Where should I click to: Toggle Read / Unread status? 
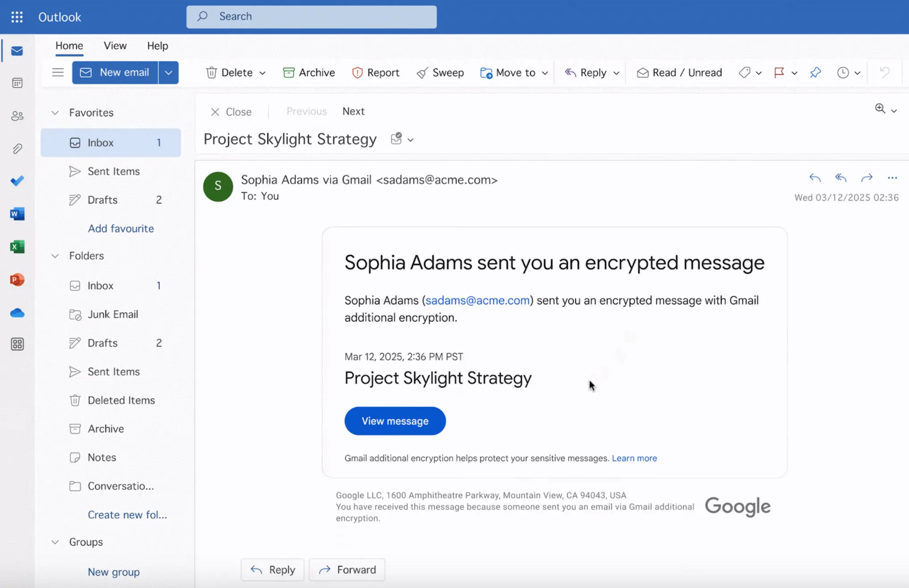coord(679,72)
